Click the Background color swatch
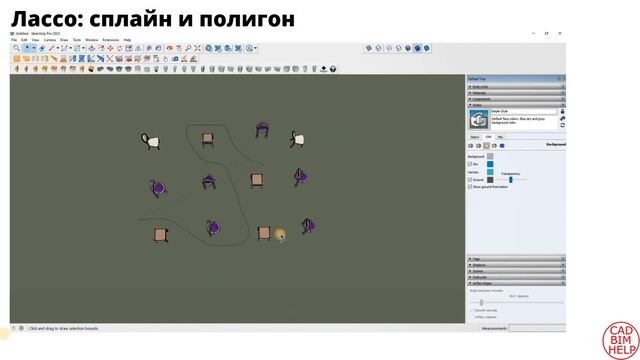640x360 pixels. [x=490, y=156]
